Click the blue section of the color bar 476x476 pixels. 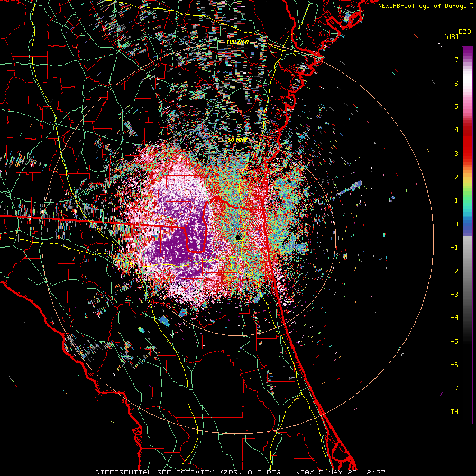pyautogui.click(x=467, y=226)
